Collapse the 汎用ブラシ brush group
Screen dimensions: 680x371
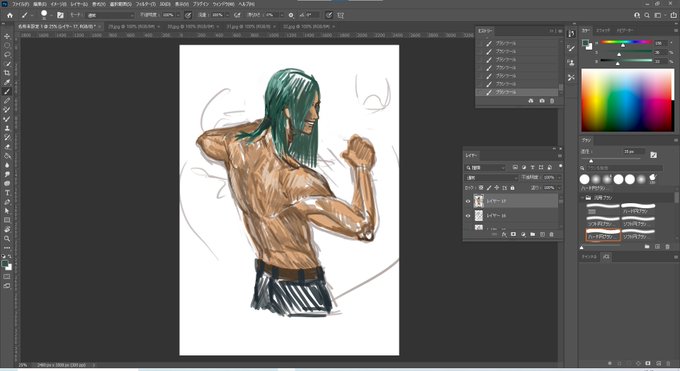coord(583,198)
